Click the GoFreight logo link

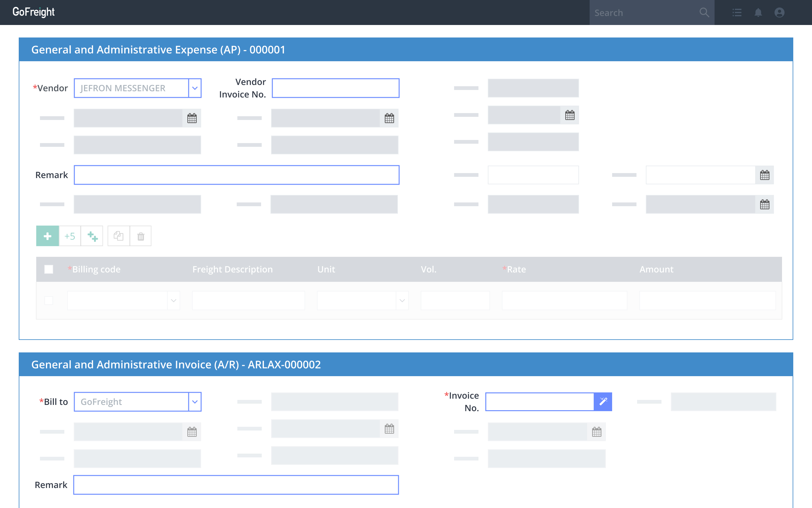click(33, 12)
